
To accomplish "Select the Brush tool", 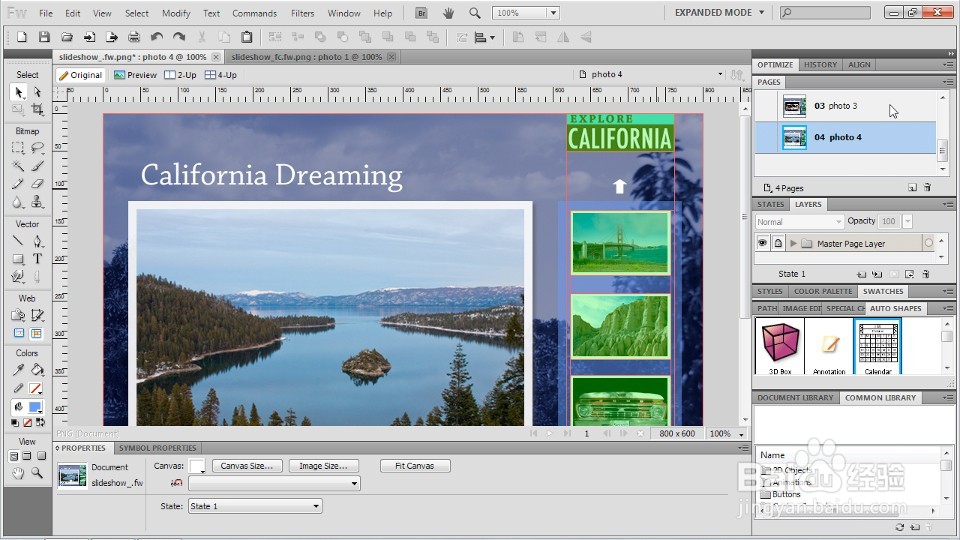I will [x=37, y=166].
